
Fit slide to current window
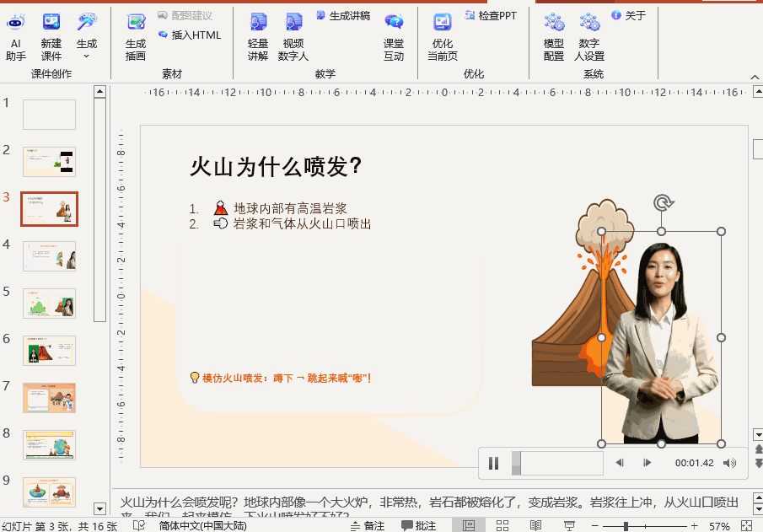(746, 525)
